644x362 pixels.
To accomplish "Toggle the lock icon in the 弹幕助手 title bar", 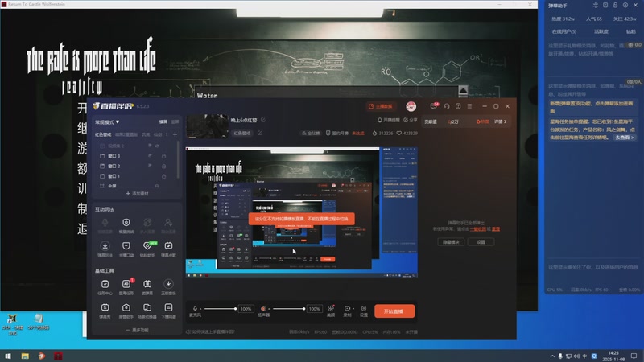I will point(615,6).
